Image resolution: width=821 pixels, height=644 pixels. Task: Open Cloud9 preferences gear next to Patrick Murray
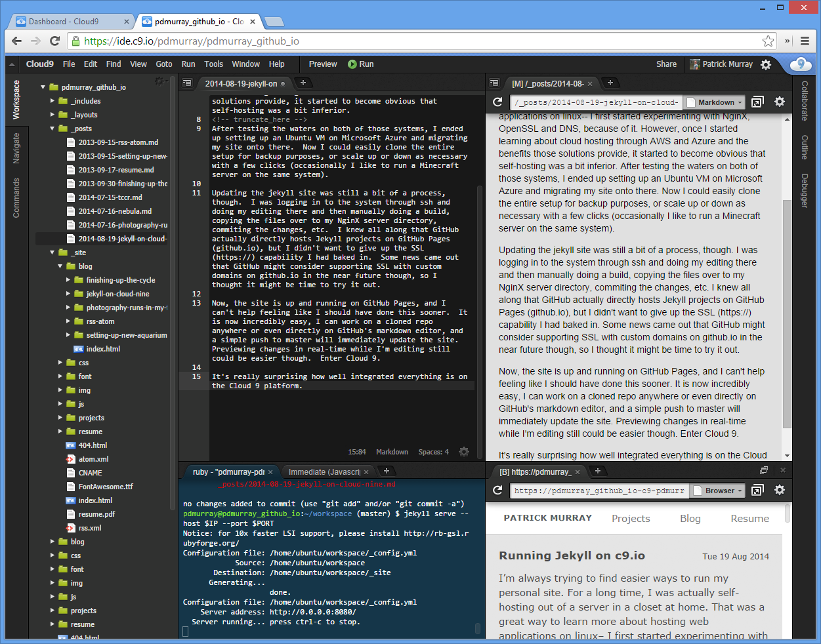(766, 64)
